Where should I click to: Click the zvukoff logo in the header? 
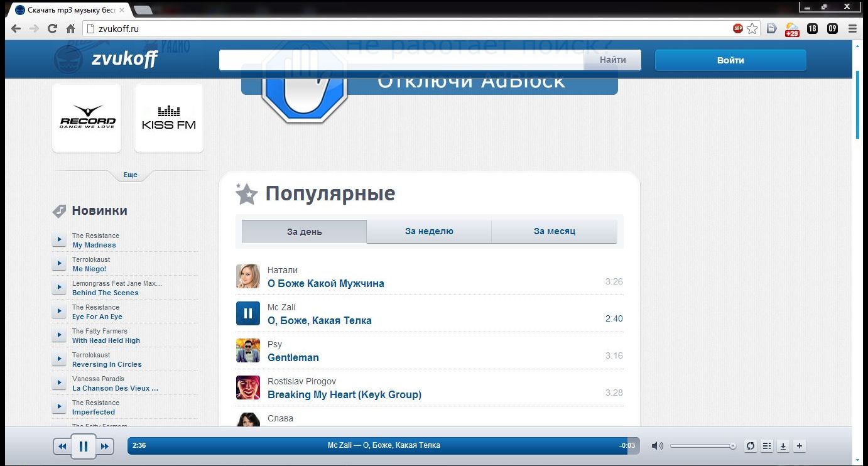pyautogui.click(x=106, y=60)
